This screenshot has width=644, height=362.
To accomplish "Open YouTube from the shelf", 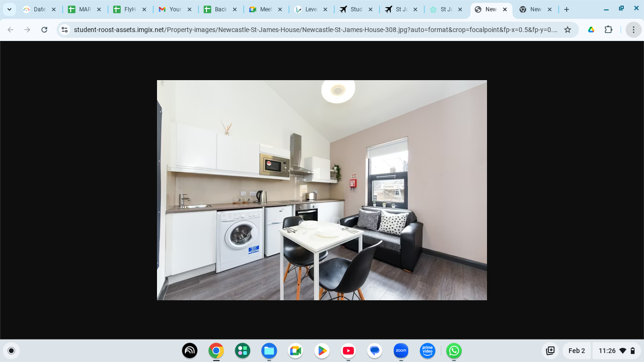I will point(348,351).
